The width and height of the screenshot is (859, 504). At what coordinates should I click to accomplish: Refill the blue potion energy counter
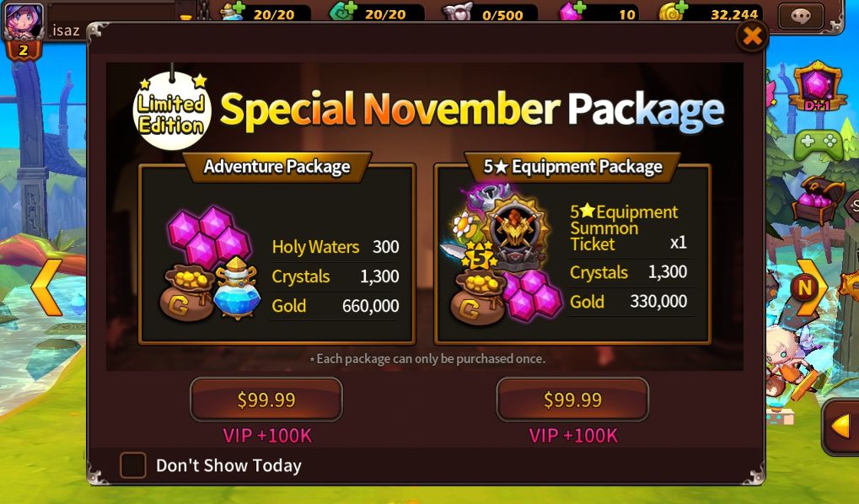(233, 11)
